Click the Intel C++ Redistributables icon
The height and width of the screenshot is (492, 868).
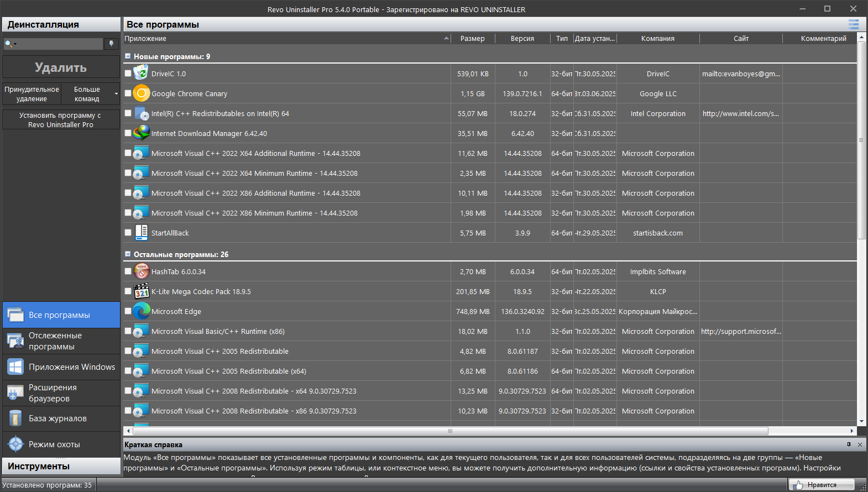point(141,113)
